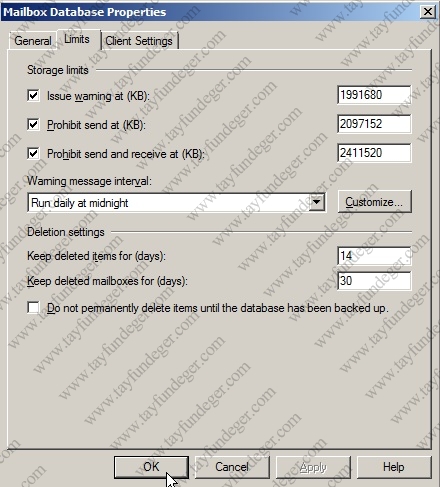Switch to the General tab
The width and height of the screenshot is (440, 487).
33,41
